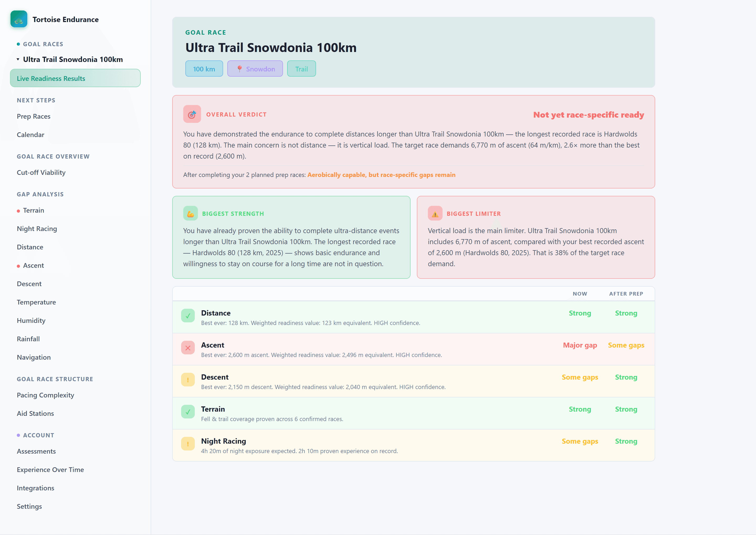
Task: Open Distance gap analysis in sidebar
Action: pyautogui.click(x=30, y=247)
